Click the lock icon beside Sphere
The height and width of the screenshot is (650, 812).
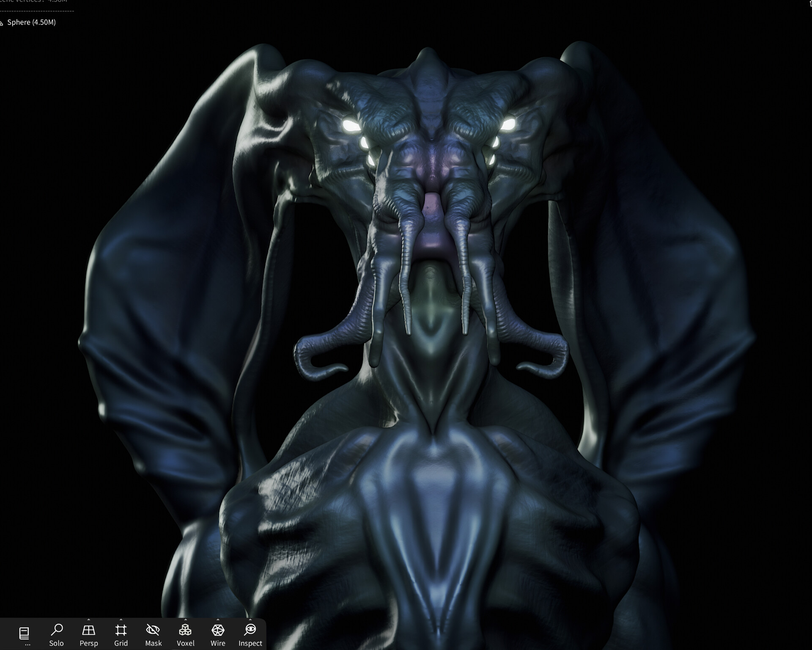(x=2, y=23)
